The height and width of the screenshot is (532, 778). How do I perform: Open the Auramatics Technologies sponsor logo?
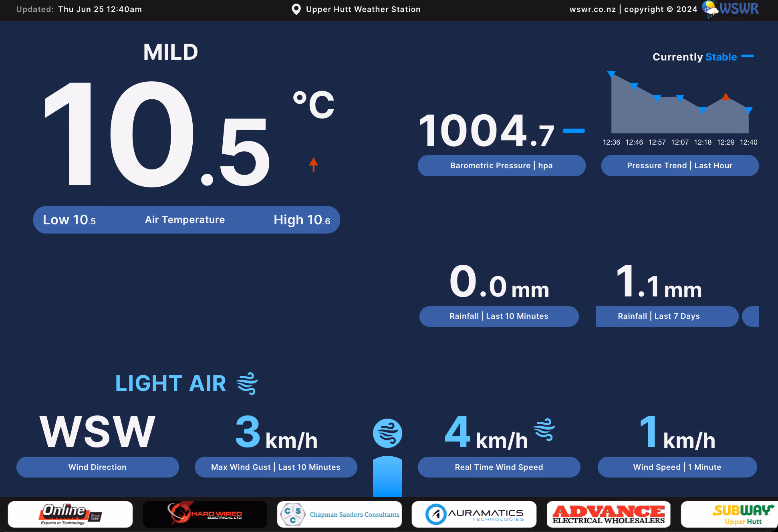(x=474, y=514)
